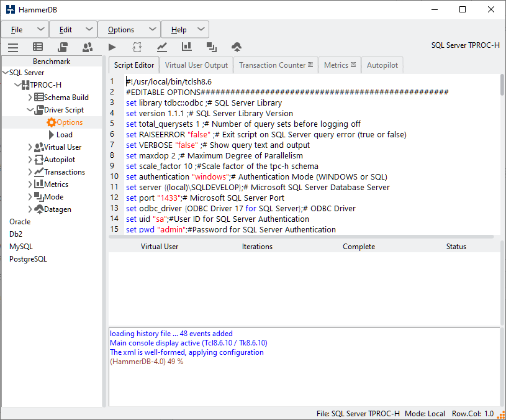Click the HammerDB logo in title bar

(11, 9)
